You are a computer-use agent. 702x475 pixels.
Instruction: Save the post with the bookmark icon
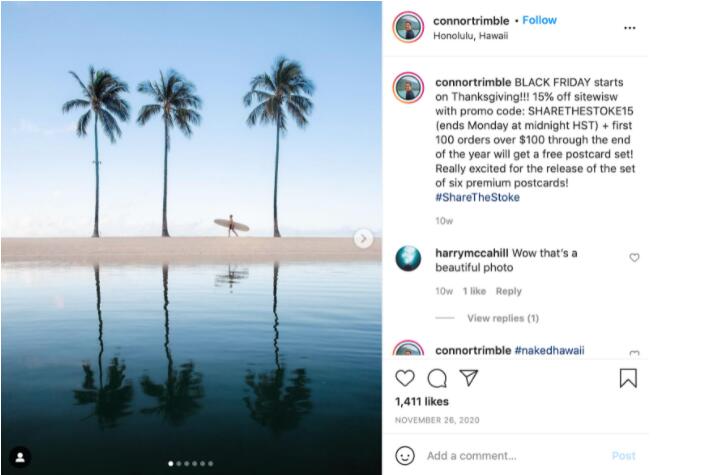[x=628, y=378]
